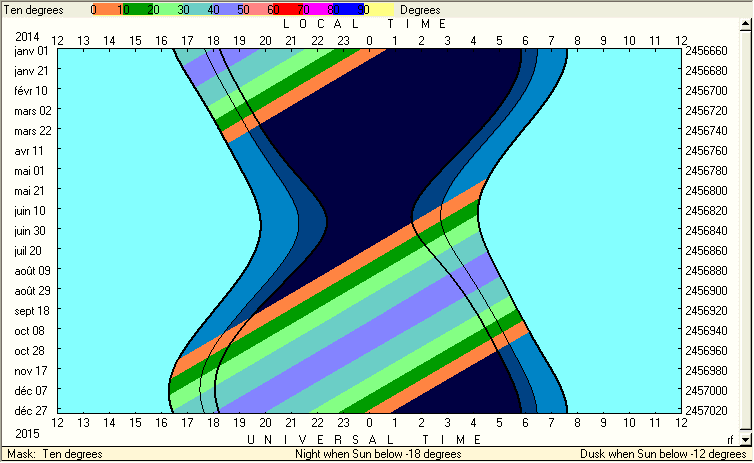The image size is (754, 463).
Task: Select the 'mai 01' date label
Action: pos(29,171)
